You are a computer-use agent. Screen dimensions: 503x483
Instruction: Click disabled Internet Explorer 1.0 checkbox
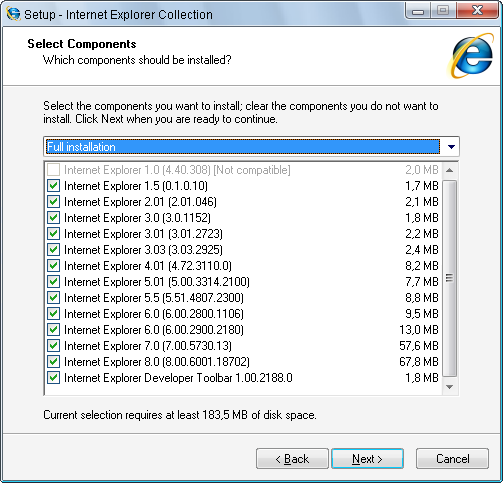[x=53, y=170]
